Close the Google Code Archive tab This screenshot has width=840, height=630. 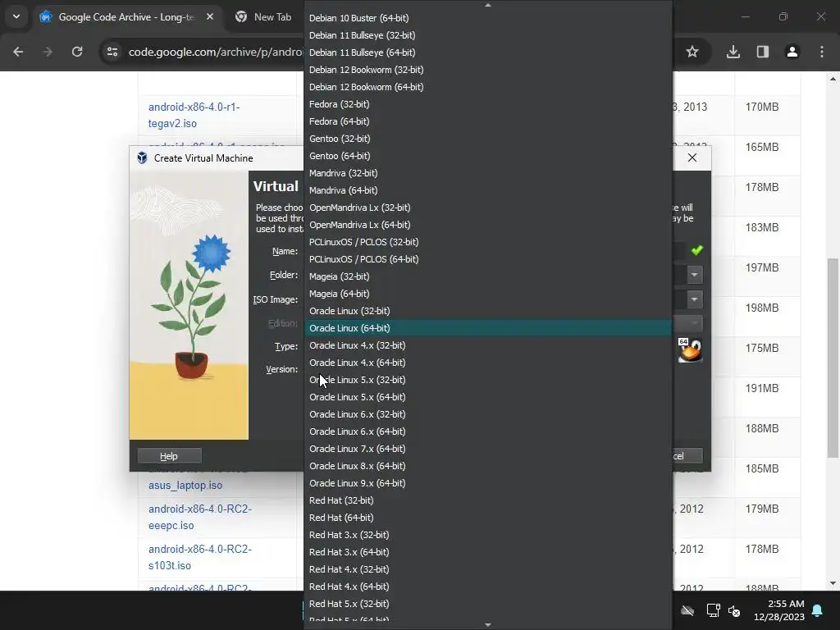(x=210, y=16)
